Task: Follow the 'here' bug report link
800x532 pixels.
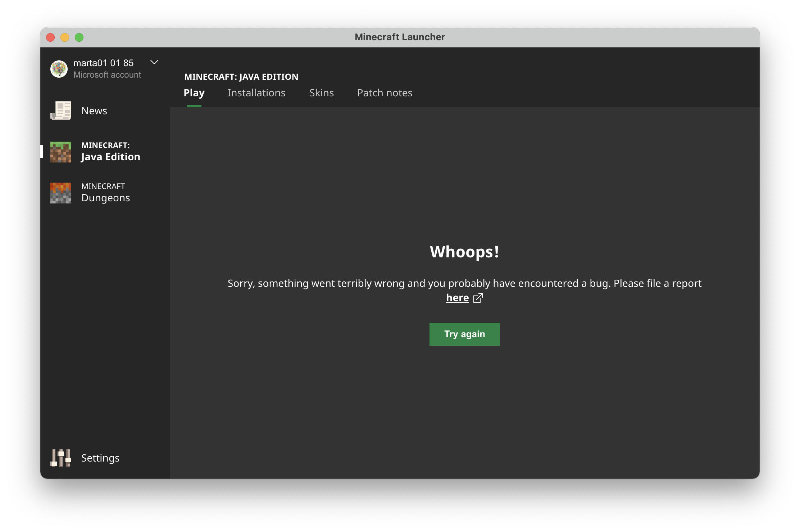Action: 457,298
